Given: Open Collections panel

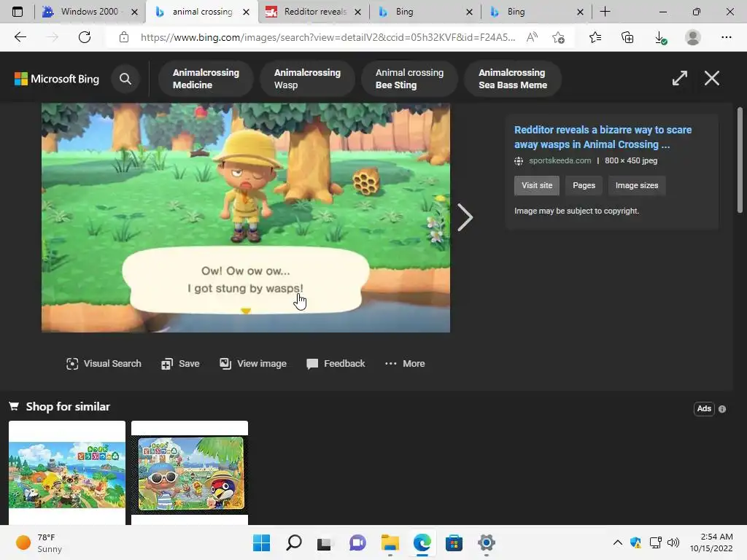Looking at the screenshot, I should (627, 37).
